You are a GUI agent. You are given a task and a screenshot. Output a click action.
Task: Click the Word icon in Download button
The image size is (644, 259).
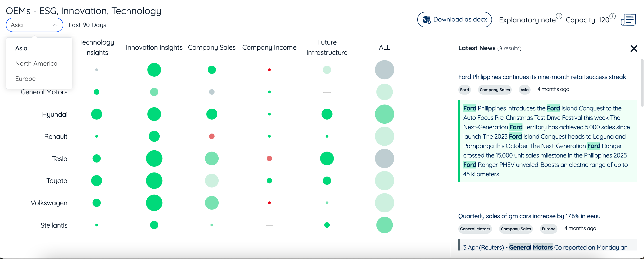[x=426, y=20]
